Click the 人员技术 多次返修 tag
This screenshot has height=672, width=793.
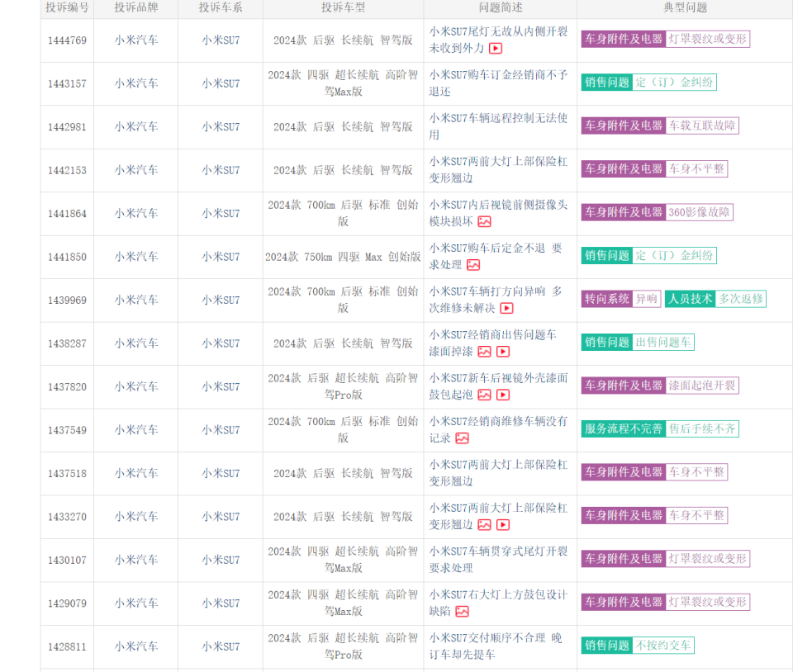[715, 299]
